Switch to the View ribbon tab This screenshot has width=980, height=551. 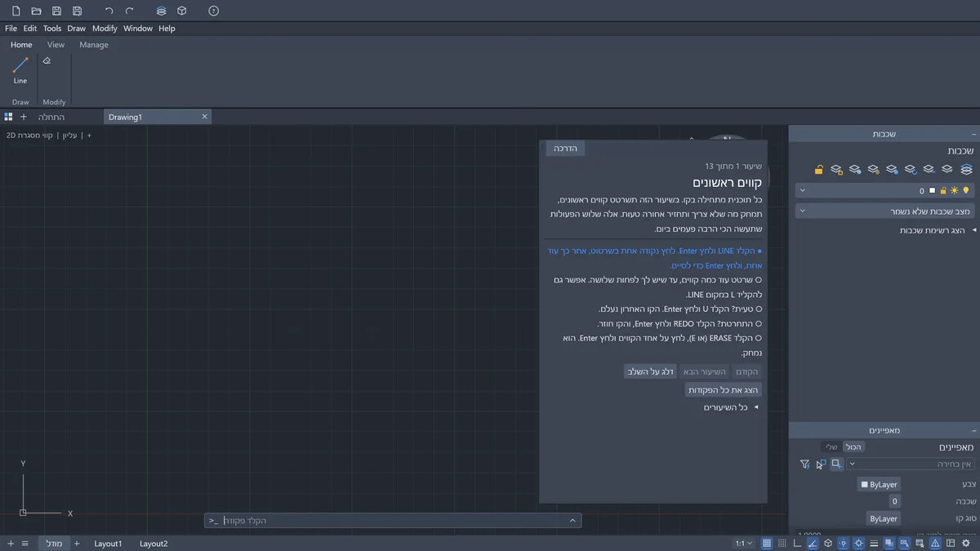pos(56,45)
